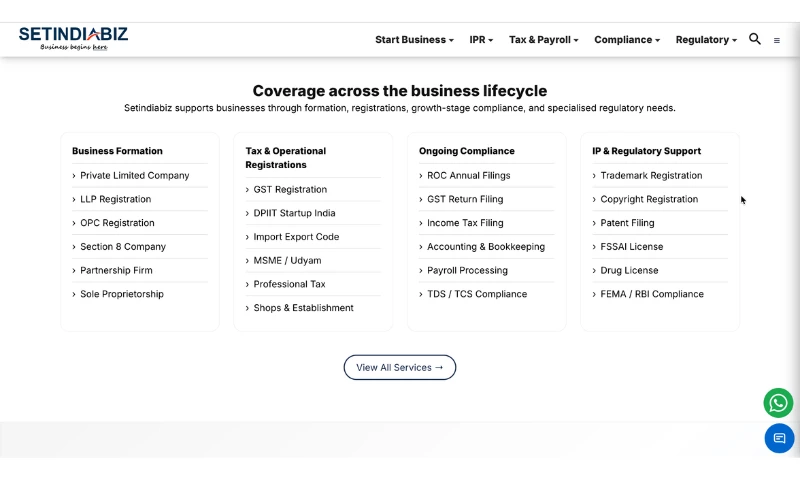The image size is (800, 480).
Task: Click the IP & Regulatory Support heading
Action: click(646, 151)
